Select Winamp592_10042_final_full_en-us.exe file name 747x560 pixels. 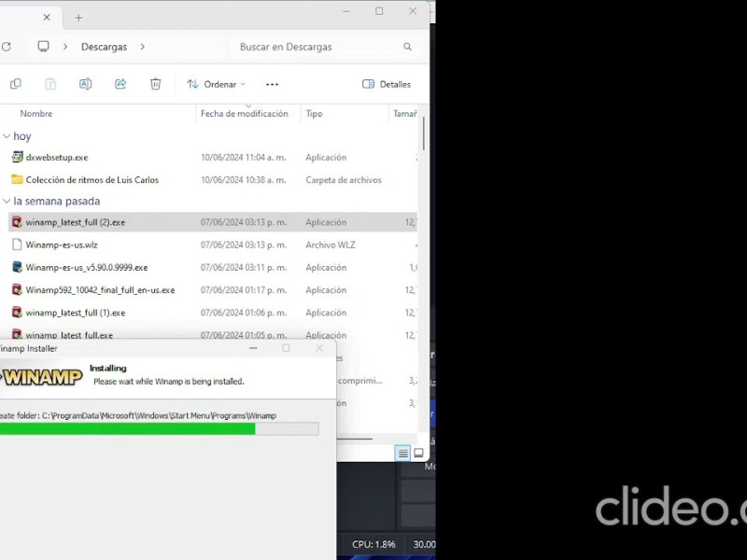click(x=100, y=290)
